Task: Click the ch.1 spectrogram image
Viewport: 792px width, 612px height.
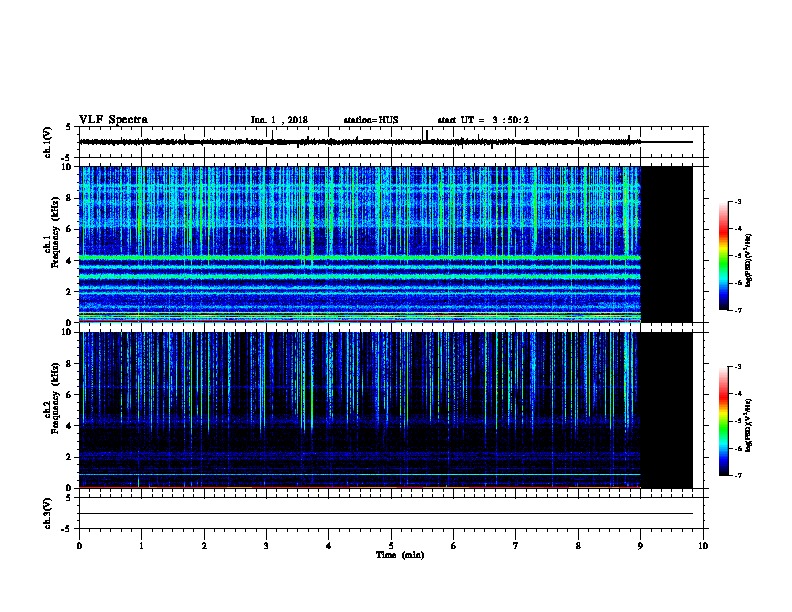Action: (x=385, y=244)
